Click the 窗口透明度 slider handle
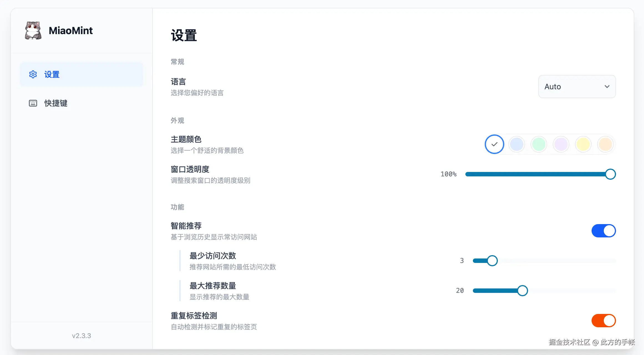 610,174
